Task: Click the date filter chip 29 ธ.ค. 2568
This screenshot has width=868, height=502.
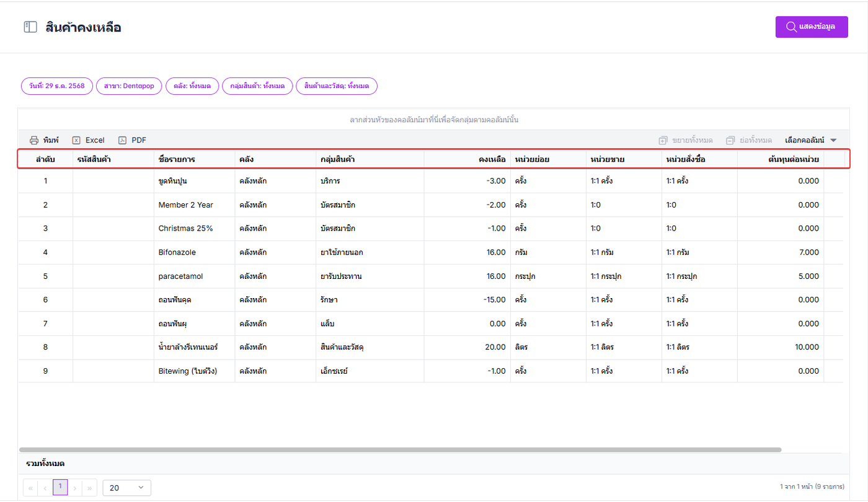Action: coord(57,86)
